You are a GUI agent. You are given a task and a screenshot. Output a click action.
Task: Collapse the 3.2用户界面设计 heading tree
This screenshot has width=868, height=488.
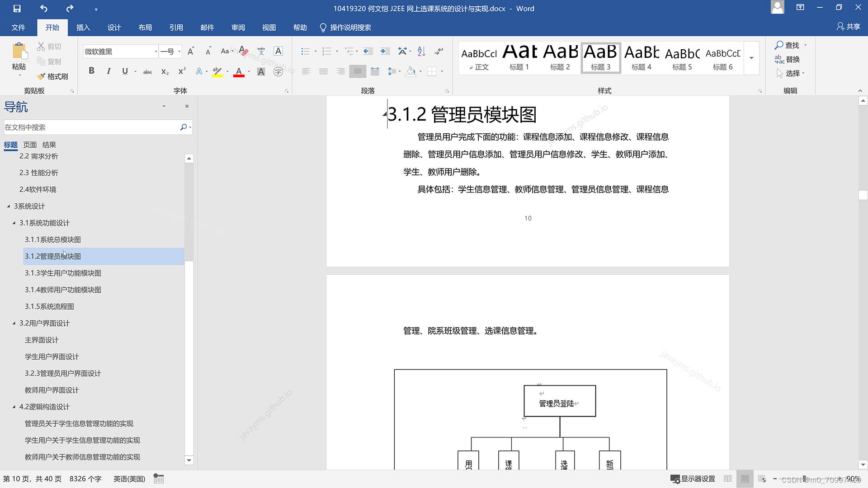point(14,323)
